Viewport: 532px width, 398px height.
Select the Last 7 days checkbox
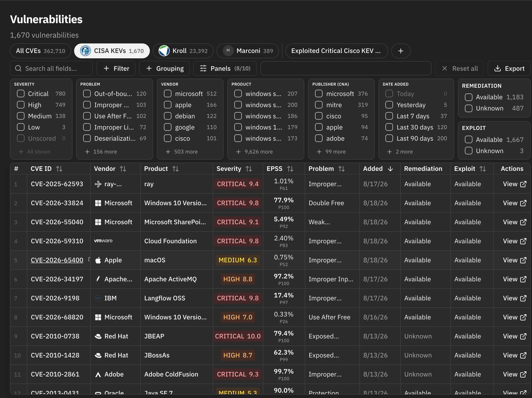click(389, 116)
